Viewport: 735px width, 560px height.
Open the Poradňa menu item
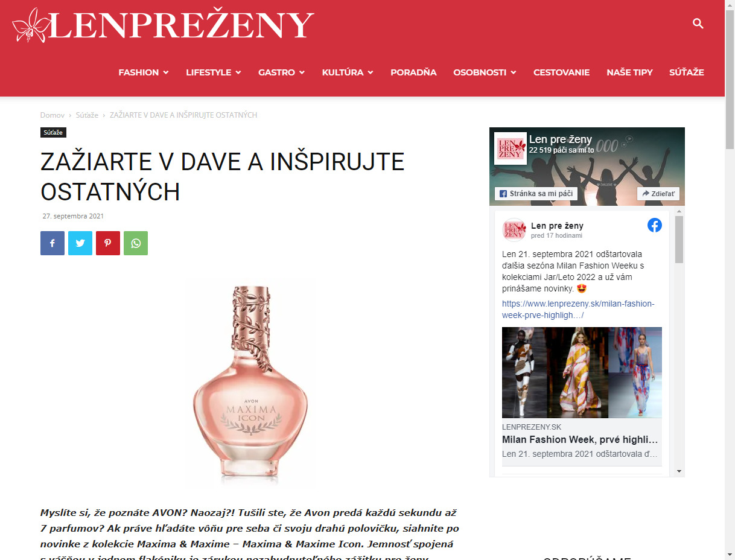[413, 72]
